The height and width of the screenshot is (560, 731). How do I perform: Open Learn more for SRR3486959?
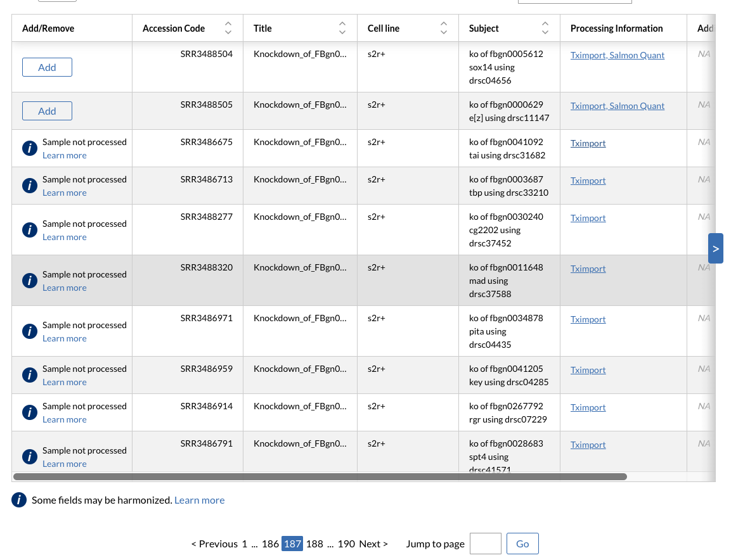coord(64,382)
